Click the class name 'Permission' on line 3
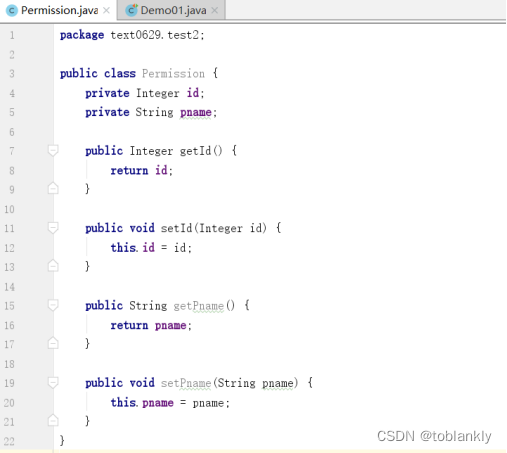The width and height of the screenshot is (507, 453). point(173,73)
